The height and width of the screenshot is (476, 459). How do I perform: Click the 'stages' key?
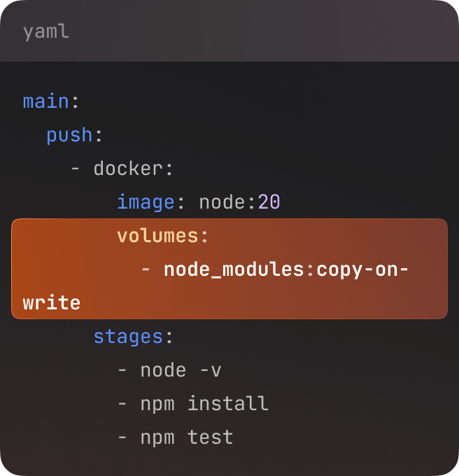pyautogui.click(x=128, y=337)
